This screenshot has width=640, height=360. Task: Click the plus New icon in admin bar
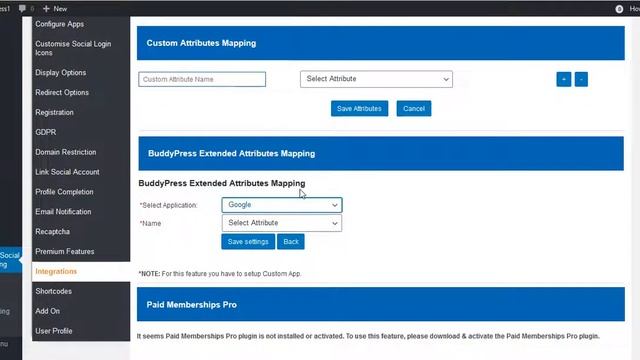[46, 9]
